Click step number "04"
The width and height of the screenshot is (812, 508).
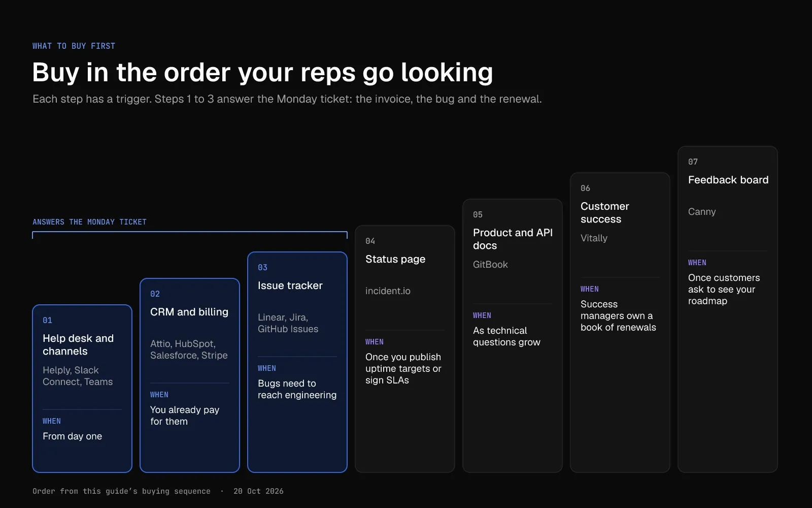click(370, 241)
